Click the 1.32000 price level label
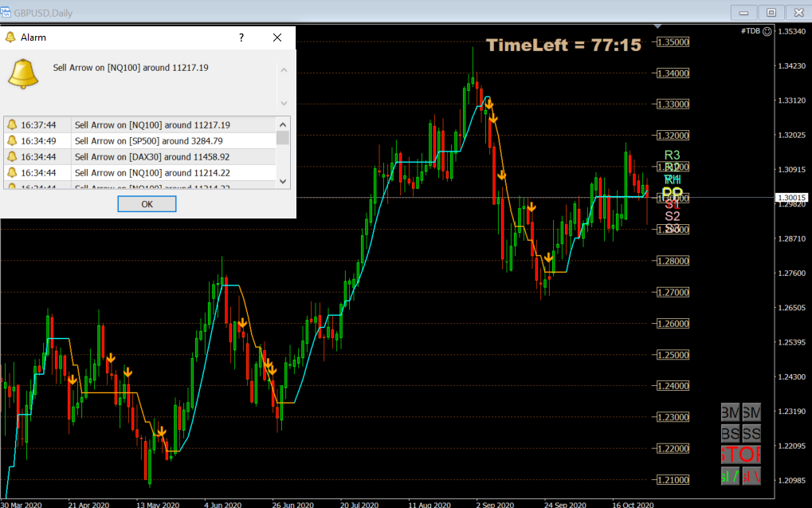812x508 pixels. coord(673,136)
